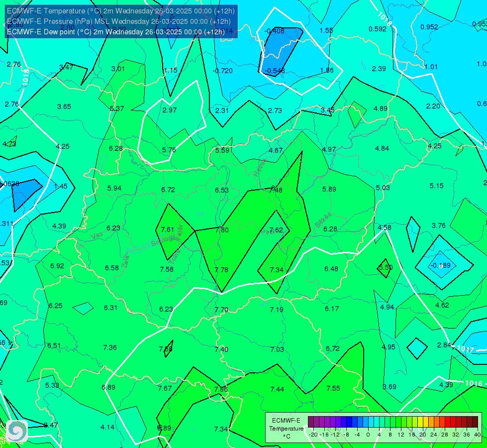Viewport: 487px width, 448px height.
Task: Select the ECMWF-E Pressure MSL layer title
Action: click(x=119, y=21)
